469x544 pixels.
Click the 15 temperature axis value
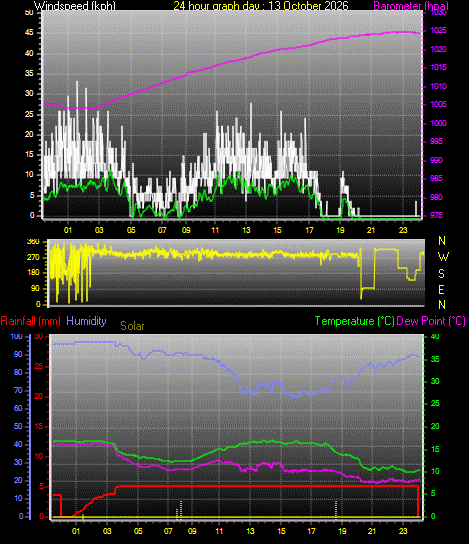tap(435, 449)
